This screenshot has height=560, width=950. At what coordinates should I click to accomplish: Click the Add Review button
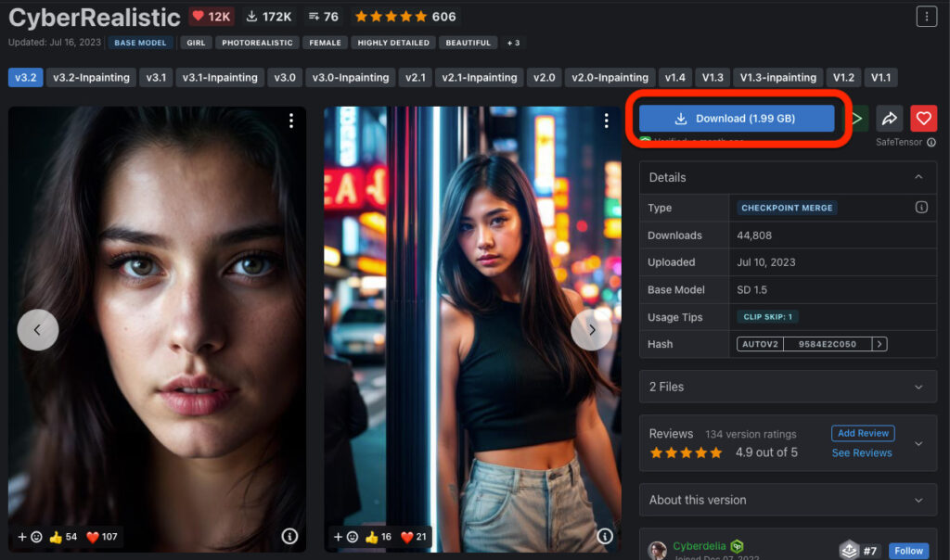(x=863, y=434)
